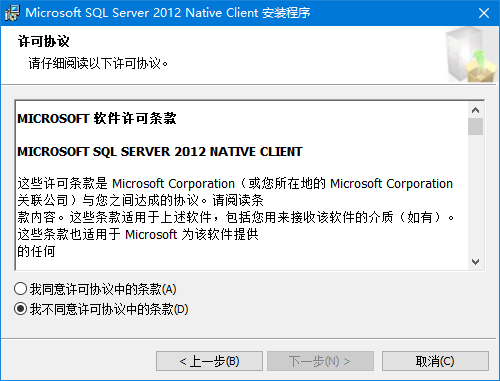
Task: Click the "MICROSOFT SQL SERVER 2012 NATIVE CLIENT" heading
Action: tap(160, 152)
